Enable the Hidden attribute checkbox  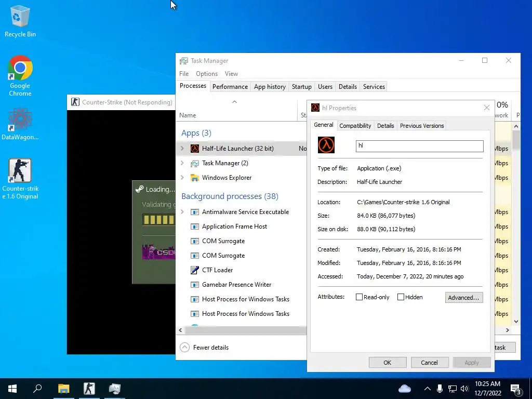[x=401, y=297]
